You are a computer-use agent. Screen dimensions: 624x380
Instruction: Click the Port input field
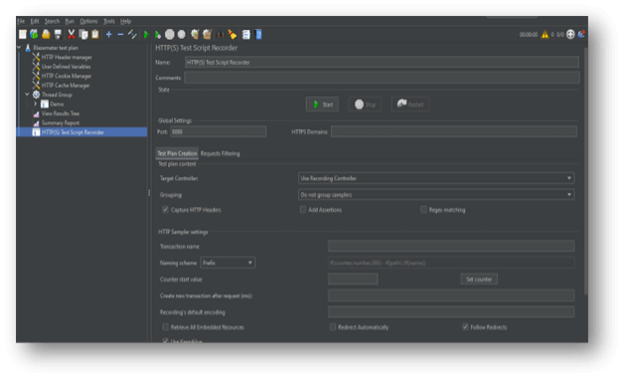(218, 131)
